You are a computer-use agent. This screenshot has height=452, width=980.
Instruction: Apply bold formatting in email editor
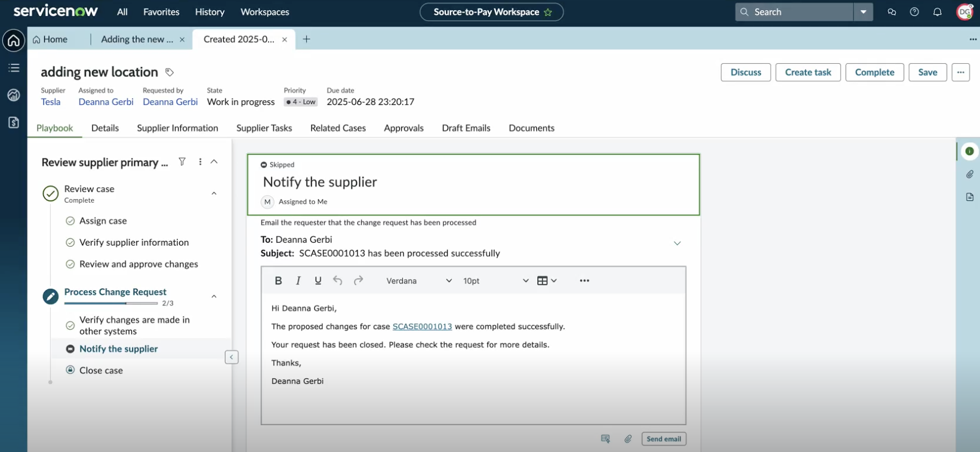pos(278,281)
